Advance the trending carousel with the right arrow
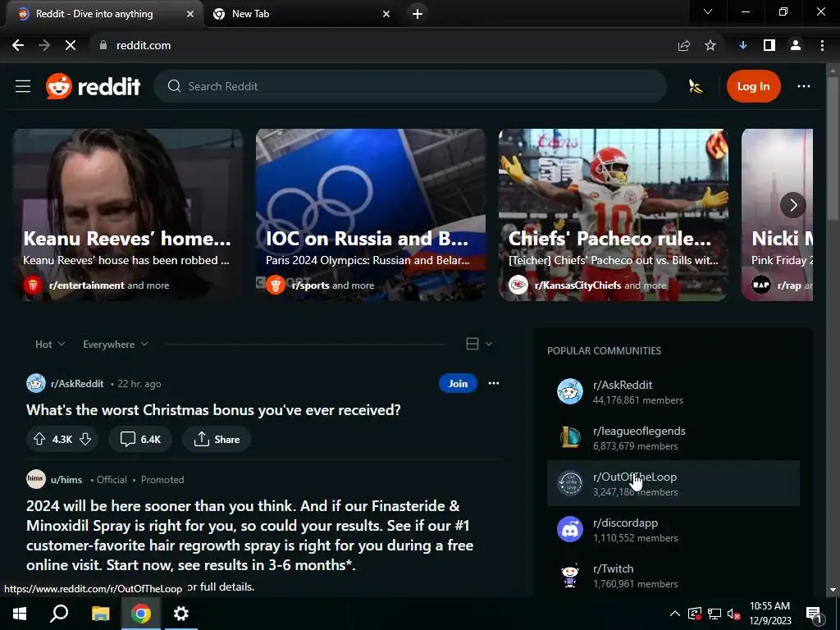This screenshot has height=630, width=840. point(793,204)
